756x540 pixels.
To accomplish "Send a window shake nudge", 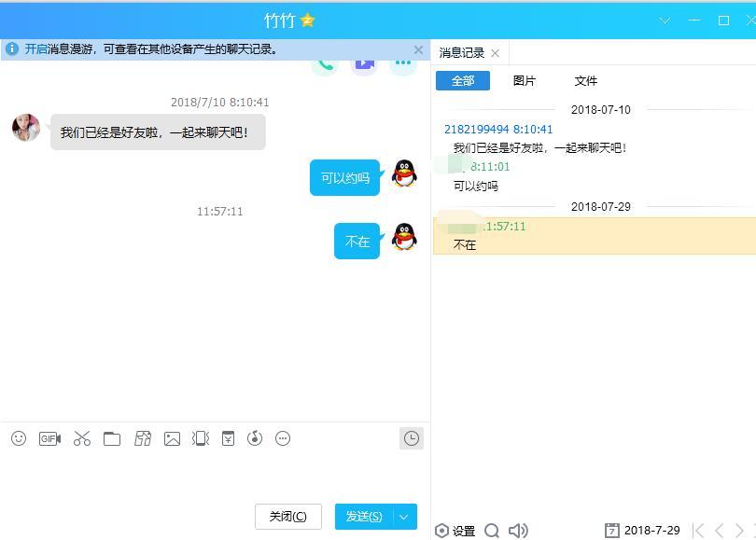I will (201, 438).
